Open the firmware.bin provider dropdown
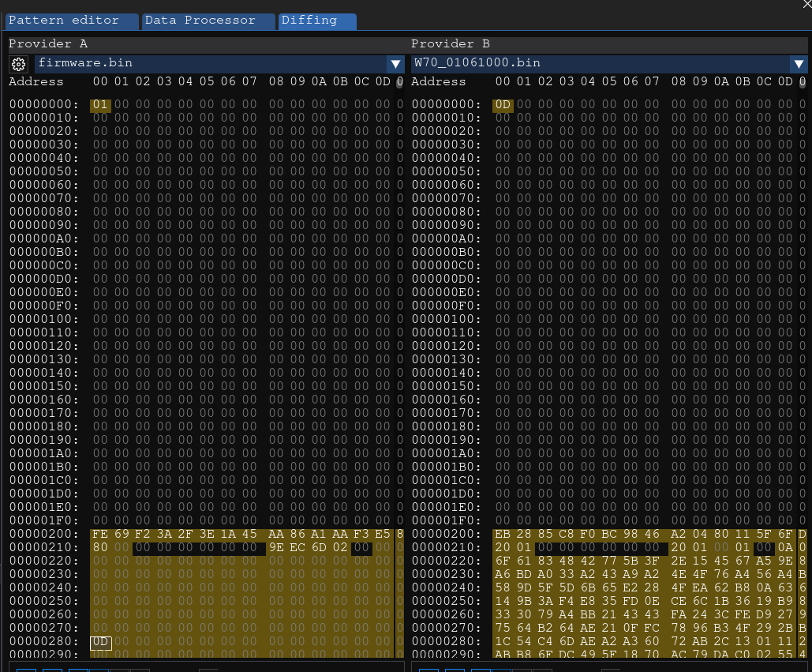The image size is (812, 672). (x=395, y=63)
